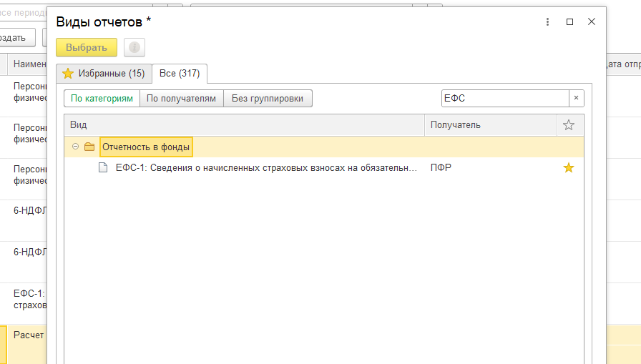
Task: Click the search field containing ЕФС
Action: point(505,98)
